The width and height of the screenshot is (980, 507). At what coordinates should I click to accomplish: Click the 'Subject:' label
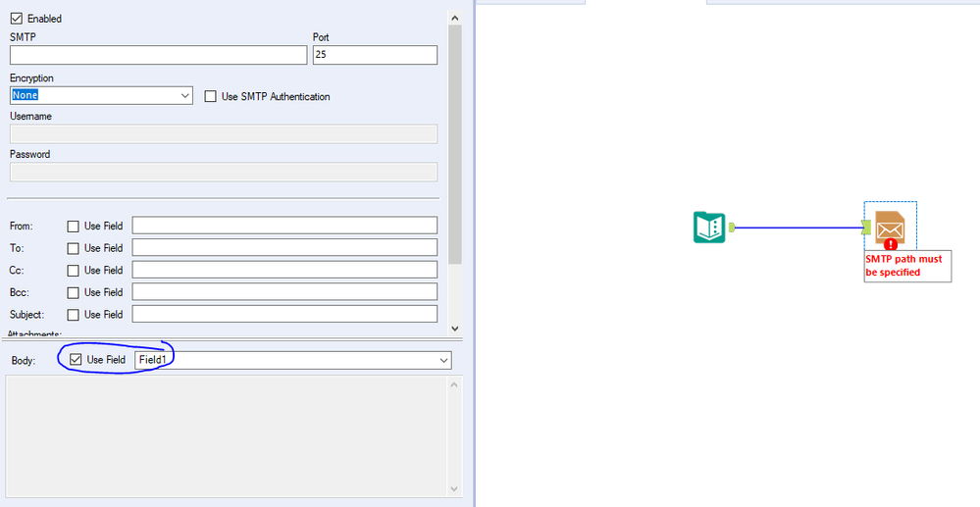[x=27, y=315]
